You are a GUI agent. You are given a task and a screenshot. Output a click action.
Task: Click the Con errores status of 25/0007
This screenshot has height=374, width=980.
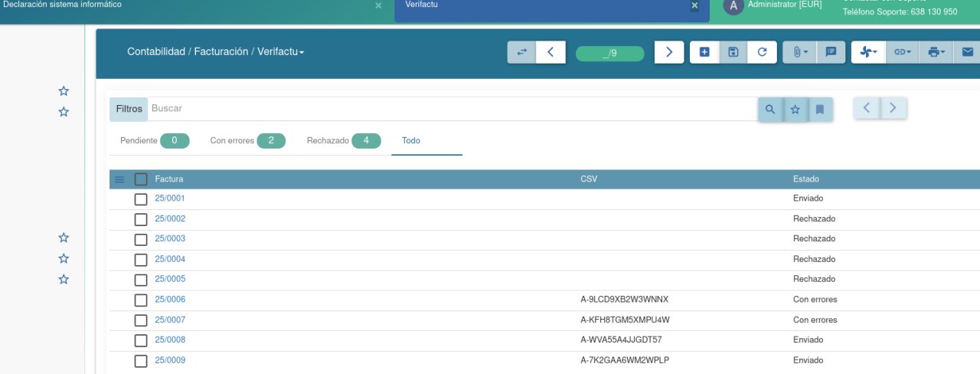pos(815,320)
